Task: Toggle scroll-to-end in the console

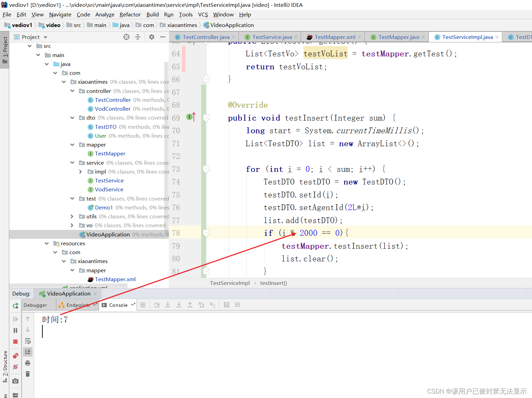Action: tap(28, 351)
